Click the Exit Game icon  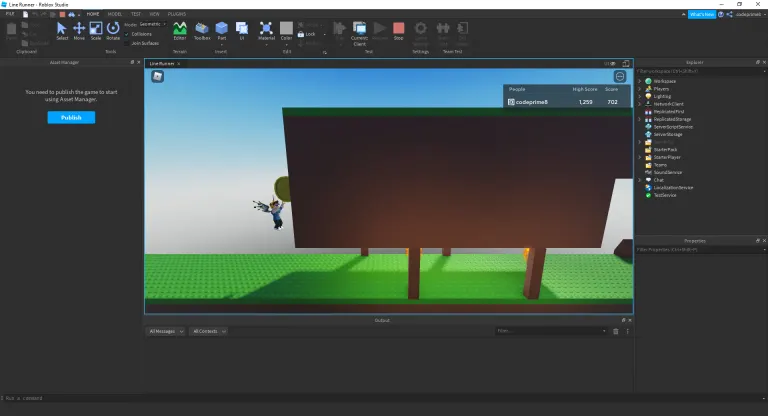coord(462,28)
